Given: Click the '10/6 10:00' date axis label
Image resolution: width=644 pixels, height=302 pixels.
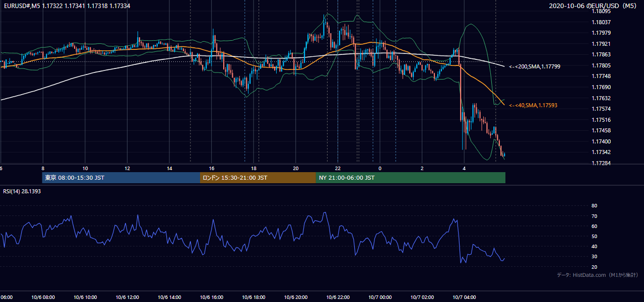Looking at the screenshot, I should (85, 297).
